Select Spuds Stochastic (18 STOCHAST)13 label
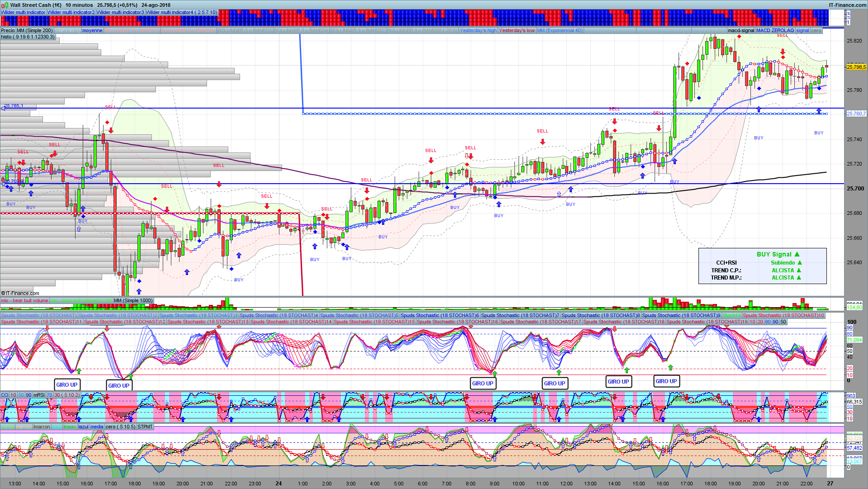 pos(208,322)
